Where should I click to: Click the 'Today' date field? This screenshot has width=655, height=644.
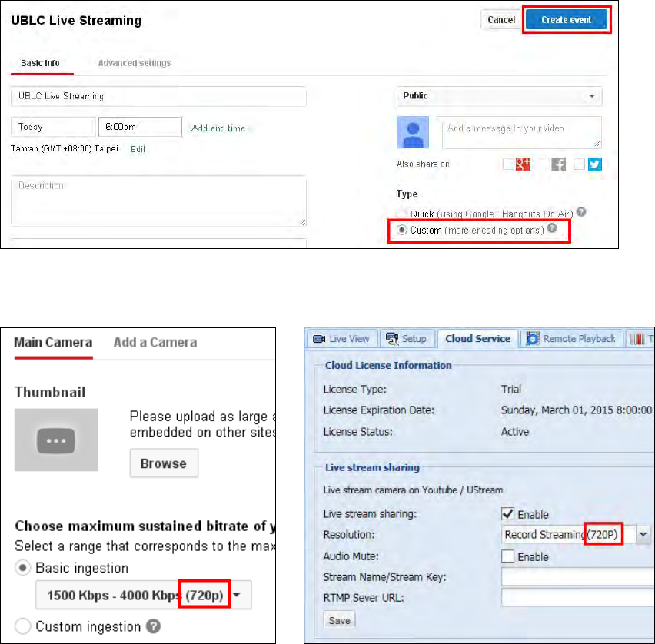(52, 127)
